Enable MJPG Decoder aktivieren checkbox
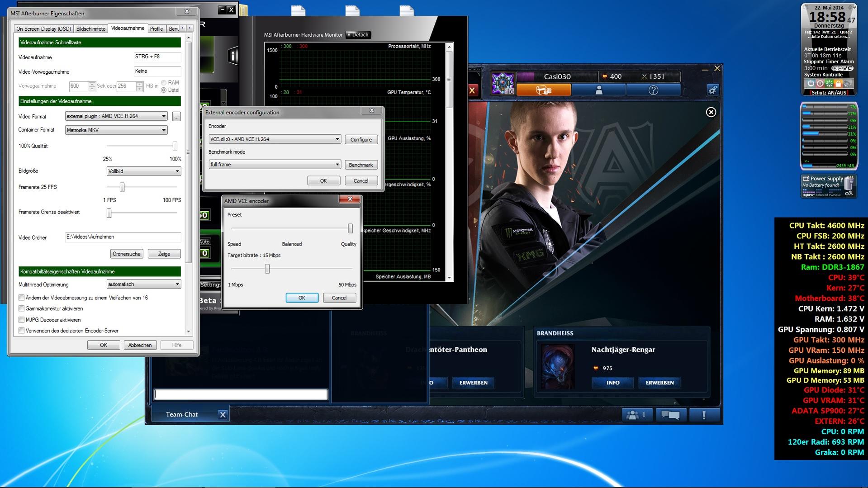The width and height of the screenshot is (868, 488). (x=21, y=320)
